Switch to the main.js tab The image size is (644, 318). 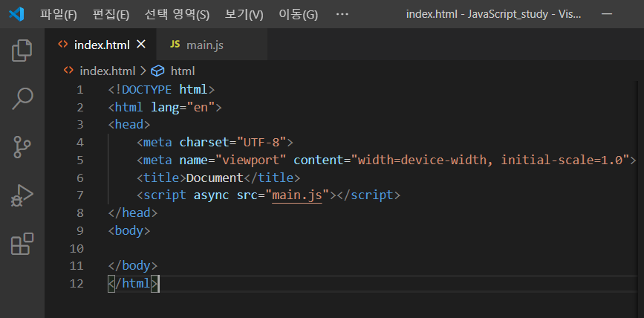(212, 45)
